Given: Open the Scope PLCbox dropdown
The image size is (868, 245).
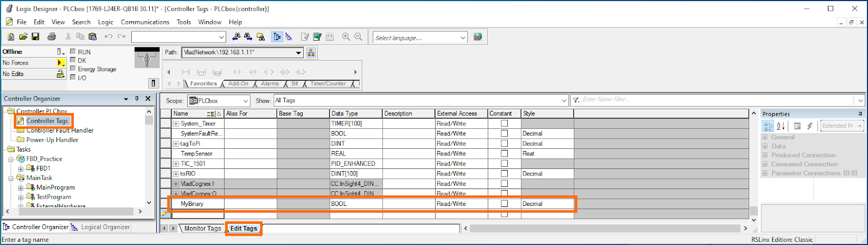Looking at the screenshot, I should [x=246, y=101].
